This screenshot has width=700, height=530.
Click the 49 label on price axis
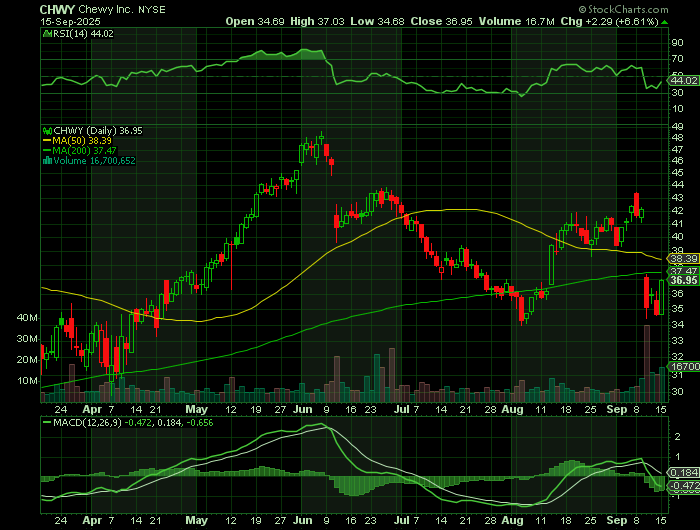(x=677, y=127)
